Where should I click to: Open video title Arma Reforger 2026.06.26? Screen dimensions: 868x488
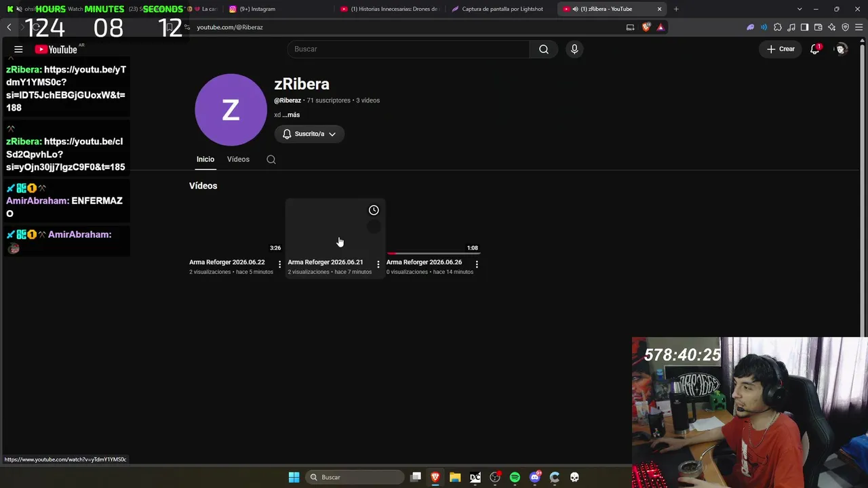pos(424,262)
